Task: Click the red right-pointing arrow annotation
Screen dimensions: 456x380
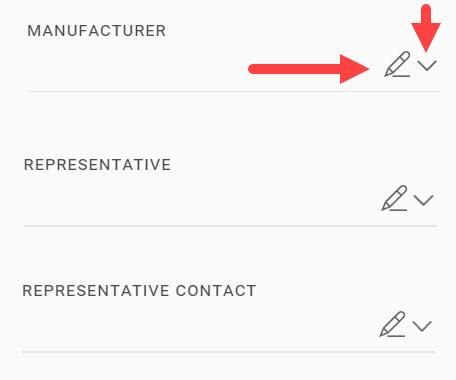Action: click(x=309, y=69)
